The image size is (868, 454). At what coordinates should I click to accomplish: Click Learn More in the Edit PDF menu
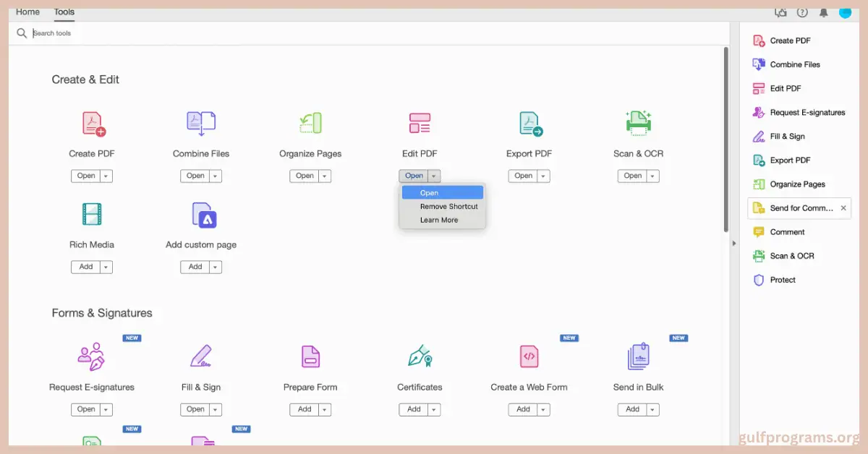(x=438, y=220)
